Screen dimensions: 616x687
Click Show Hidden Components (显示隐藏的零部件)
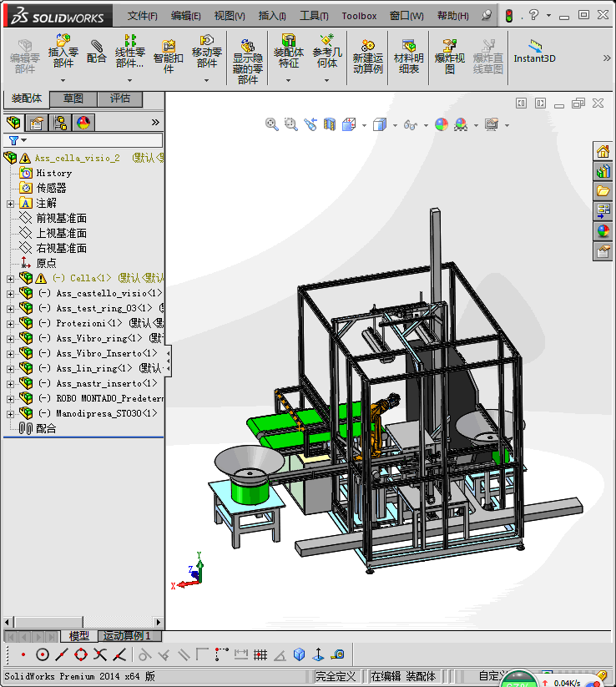(x=248, y=61)
